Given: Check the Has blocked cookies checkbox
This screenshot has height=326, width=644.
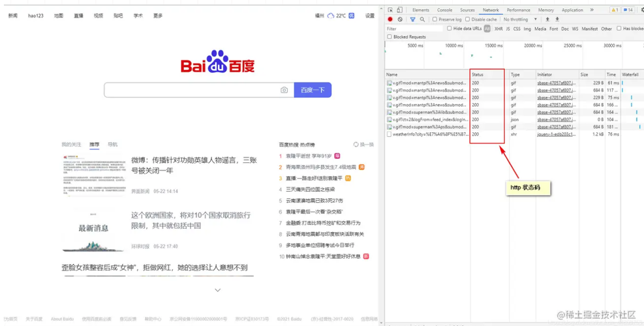Looking at the screenshot, I should pyautogui.click(x=619, y=28).
